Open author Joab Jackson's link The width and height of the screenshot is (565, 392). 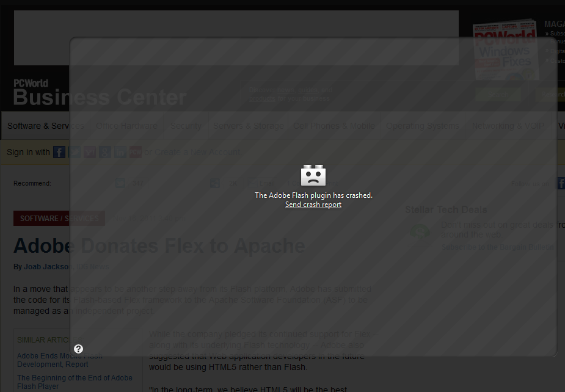pyautogui.click(x=48, y=267)
